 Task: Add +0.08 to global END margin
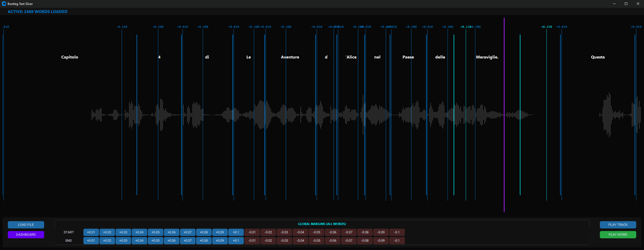tap(204, 241)
